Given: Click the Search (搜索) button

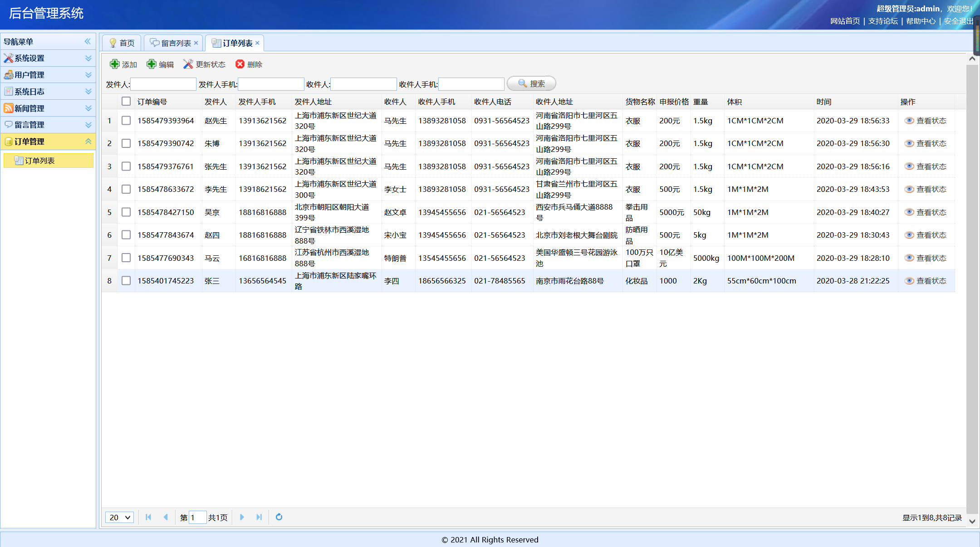Looking at the screenshot, I should 531,83.
